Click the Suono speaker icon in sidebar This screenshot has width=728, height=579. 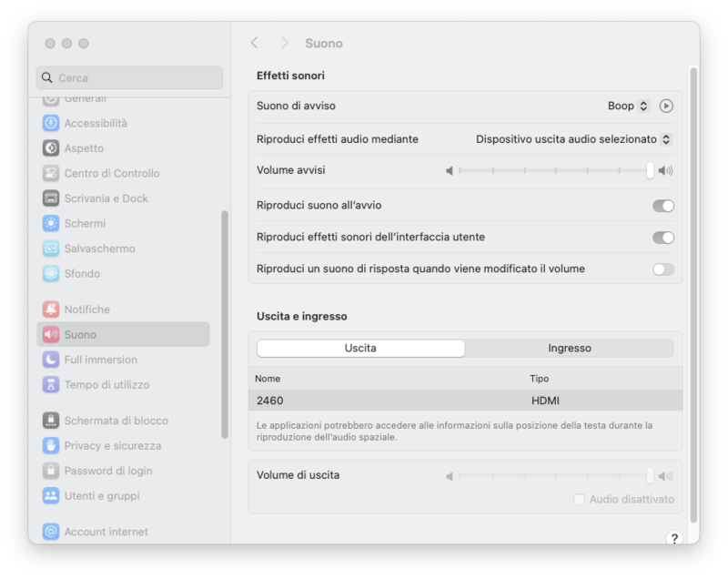pyautogui.click(x=51, y=334)
